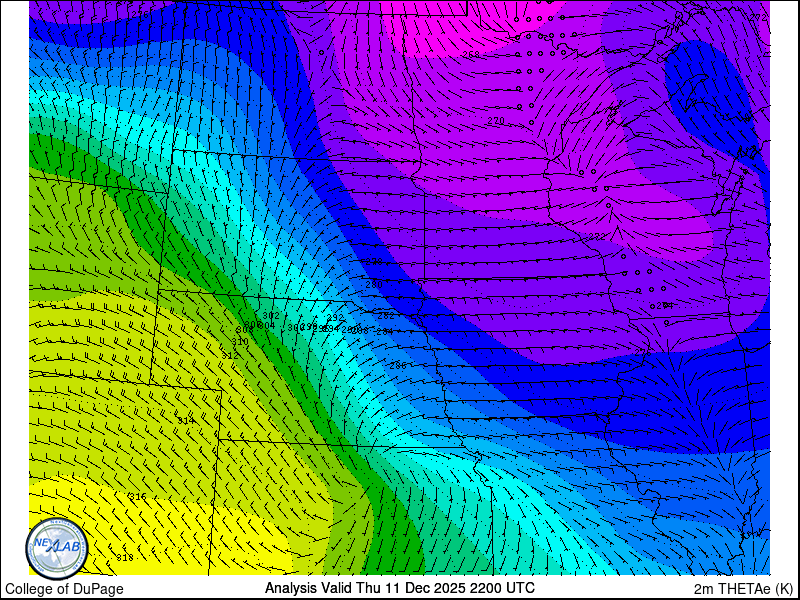Click the 314 contour label
Screen dimensions: 800x600
pyautogui.click(x=186, y=420)
